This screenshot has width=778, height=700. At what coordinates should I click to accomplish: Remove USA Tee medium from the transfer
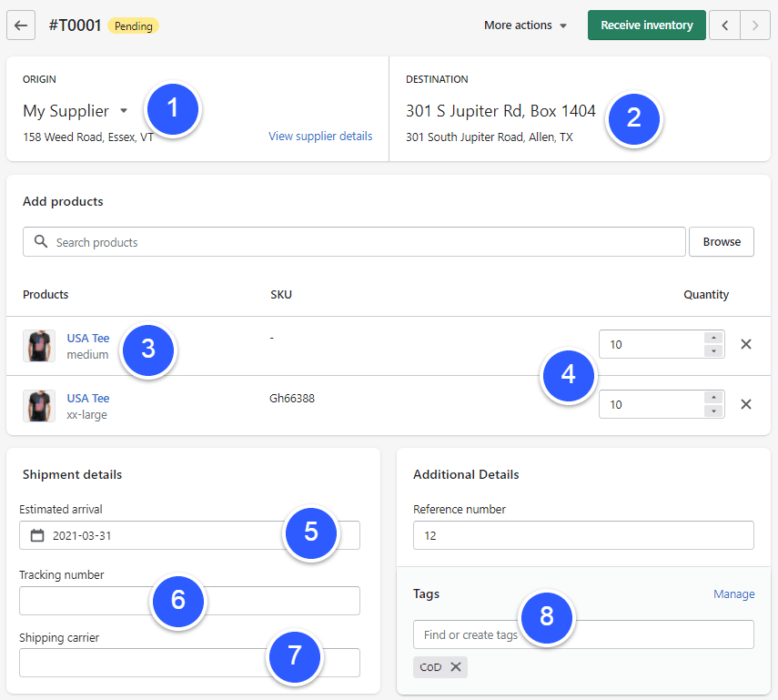pyautogui.click(x=746, y=344)
